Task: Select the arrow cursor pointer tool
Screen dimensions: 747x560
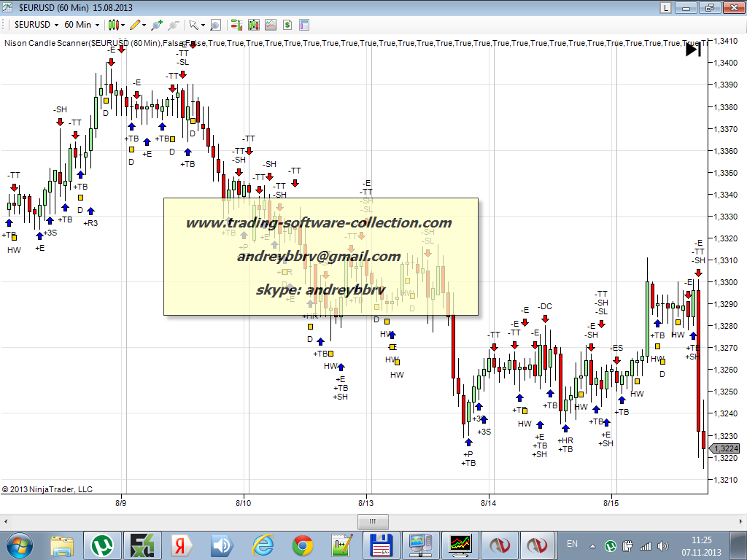Action: tap(193, 25)
